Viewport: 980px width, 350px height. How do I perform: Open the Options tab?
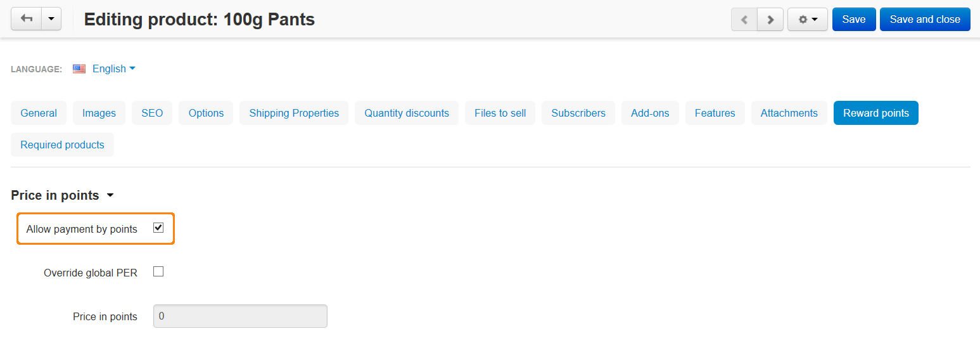pos(206,113)
